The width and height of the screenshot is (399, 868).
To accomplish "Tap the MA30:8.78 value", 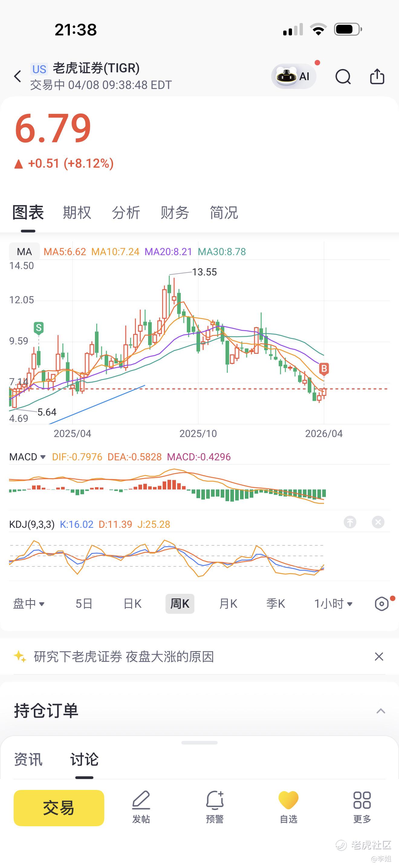I will [222, 252].
